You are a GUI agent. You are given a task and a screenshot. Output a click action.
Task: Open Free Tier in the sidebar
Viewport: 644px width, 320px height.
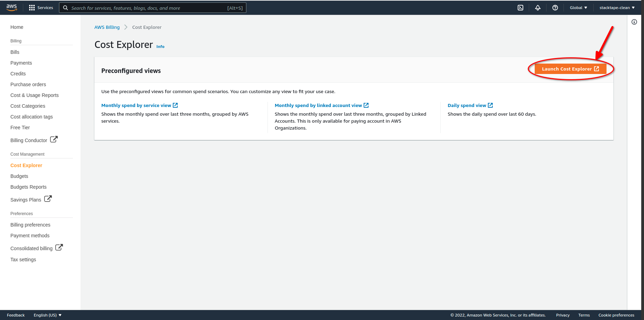point(20,128)
